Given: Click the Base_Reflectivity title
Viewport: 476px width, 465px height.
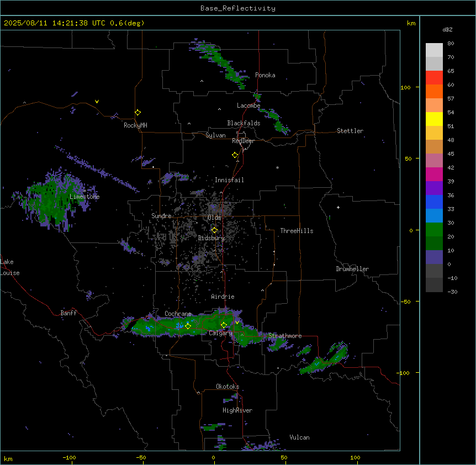Looking at the screenshot, I should click(238, 8).
